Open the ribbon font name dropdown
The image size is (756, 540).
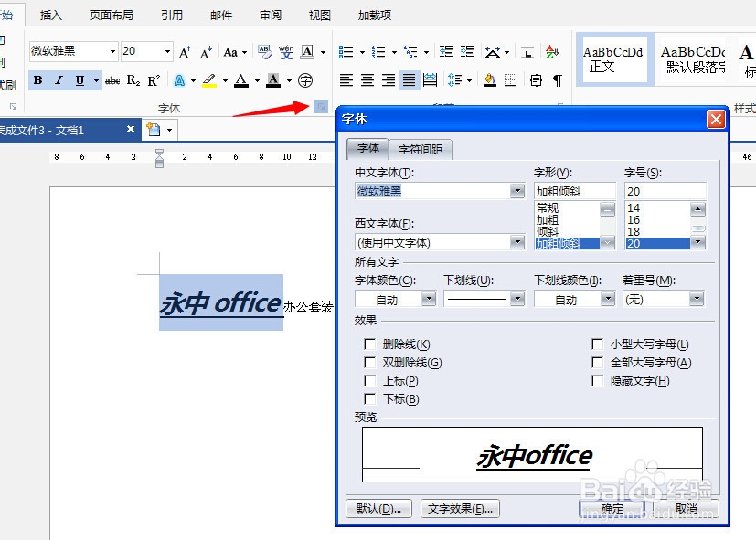click(x=112, y=51)
